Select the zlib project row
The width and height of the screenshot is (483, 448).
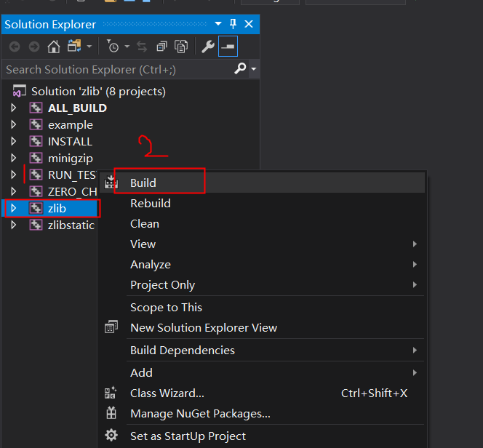coord(51,209)
